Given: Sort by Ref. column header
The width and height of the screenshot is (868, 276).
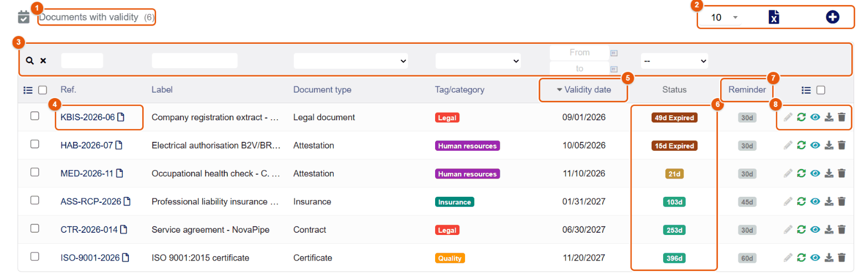Looking at the screenshot, I should pyautogui.click(x=68, y=90).
